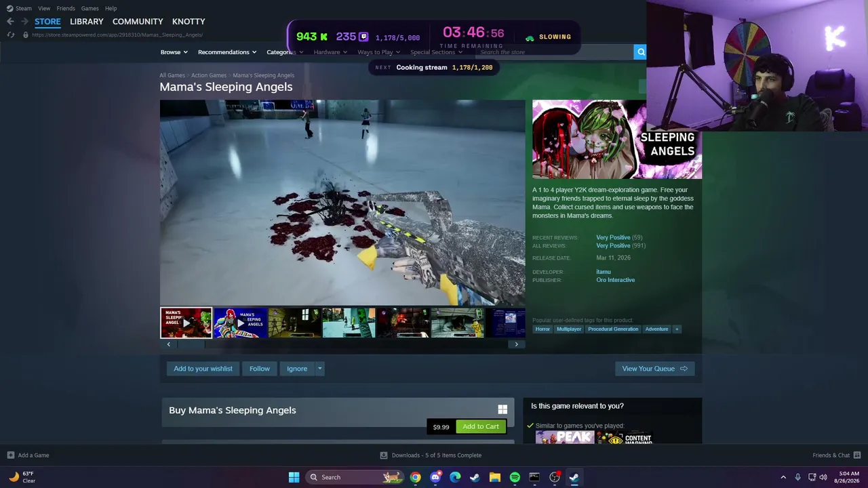Click the media strip scrollbar handle

pyautogui.click(x=191, y=344)
